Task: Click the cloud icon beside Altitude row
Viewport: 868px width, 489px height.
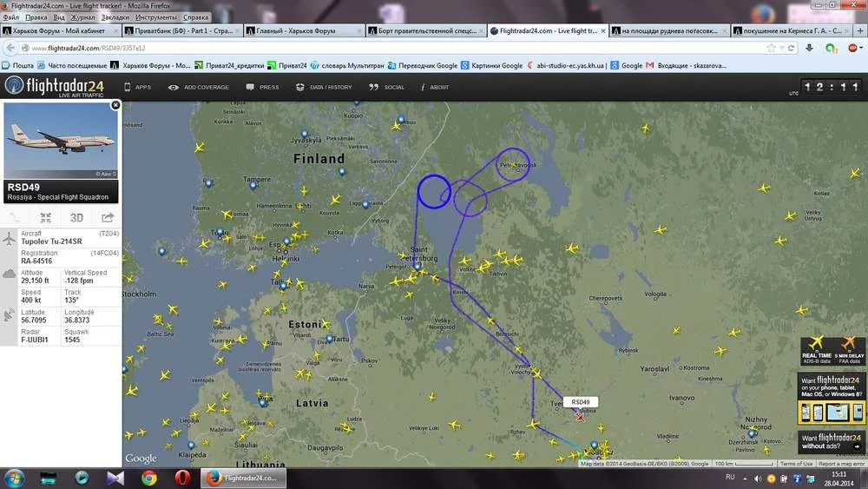Action: [10, 274]
